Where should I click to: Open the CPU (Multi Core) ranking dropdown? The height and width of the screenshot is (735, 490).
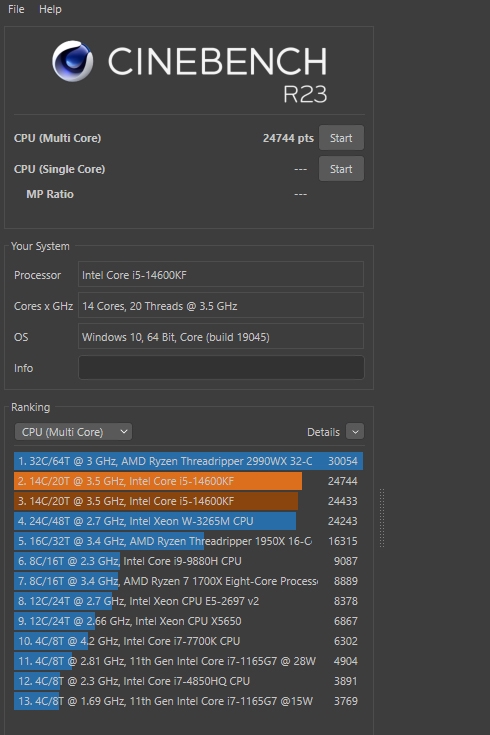tap(73, 432)
